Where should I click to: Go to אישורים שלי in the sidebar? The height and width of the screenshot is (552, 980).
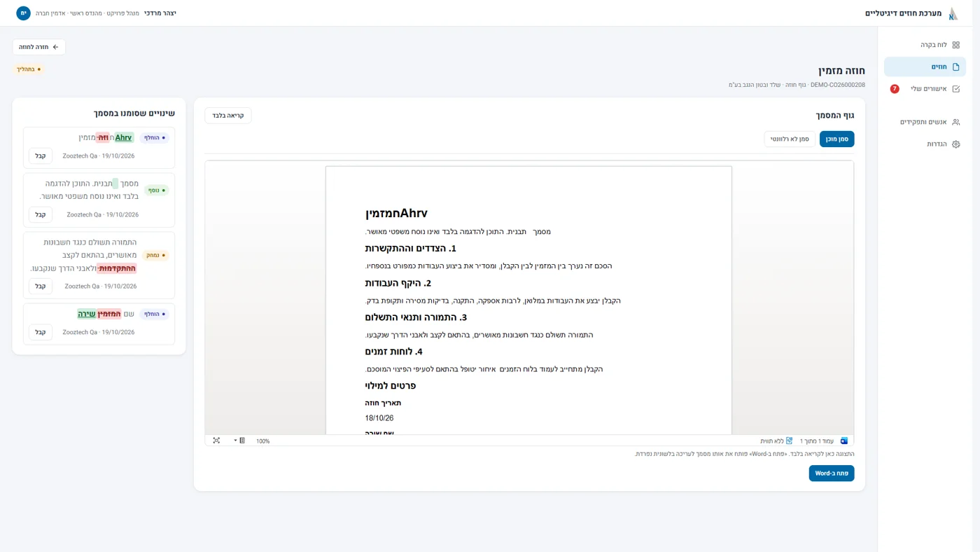click(925, 89)
